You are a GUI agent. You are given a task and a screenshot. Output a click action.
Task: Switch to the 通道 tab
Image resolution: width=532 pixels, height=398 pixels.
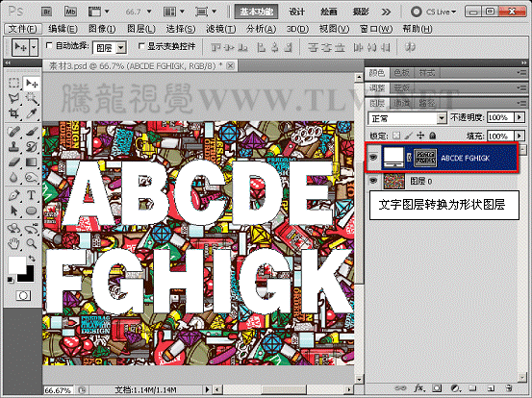(x=402, y=103)
